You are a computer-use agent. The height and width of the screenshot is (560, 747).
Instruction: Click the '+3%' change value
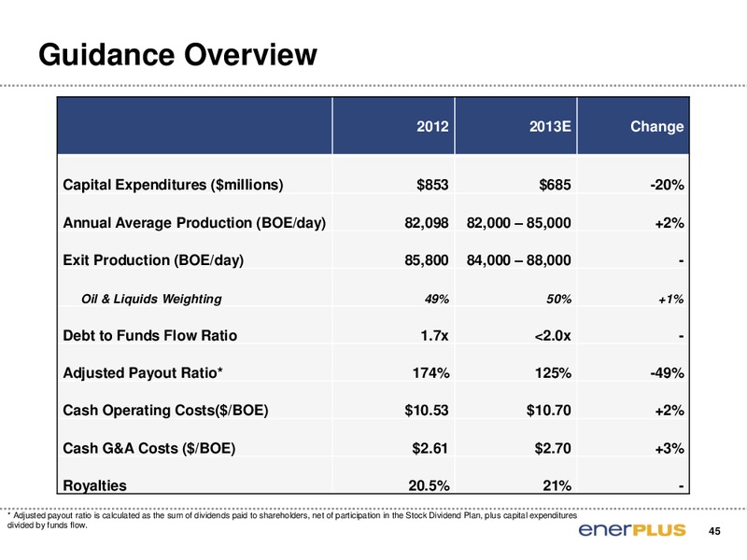pyautogui.click(x=669, y=449)
